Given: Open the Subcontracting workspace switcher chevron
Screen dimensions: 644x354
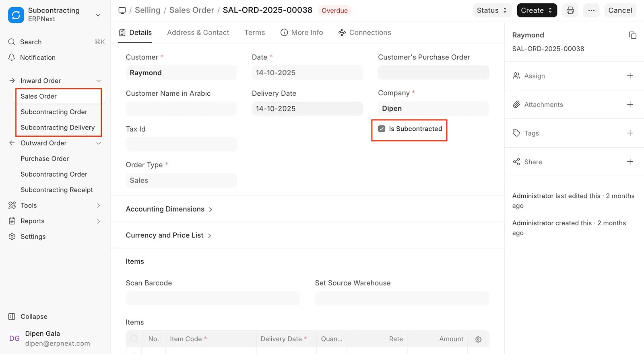Looking at the screenshot, I should (98, 15).
